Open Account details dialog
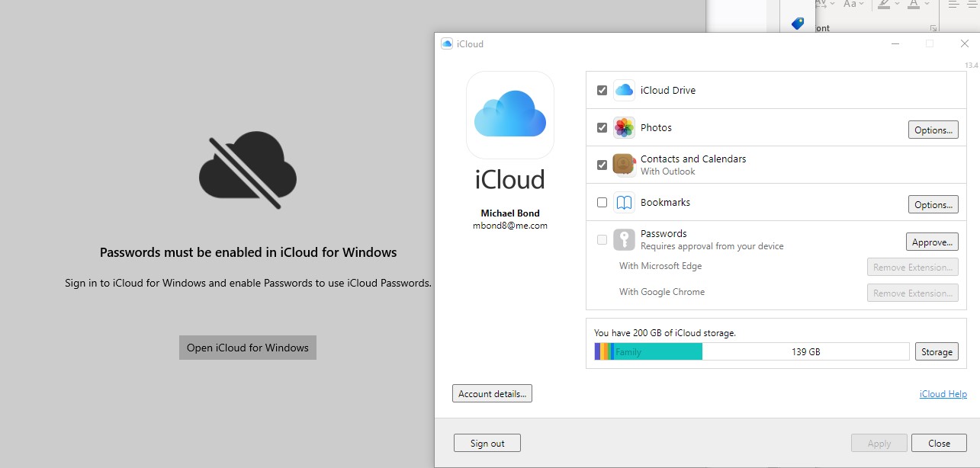This screenshot has height=468, width=980. pyautogui.click(x=492, y=393)
